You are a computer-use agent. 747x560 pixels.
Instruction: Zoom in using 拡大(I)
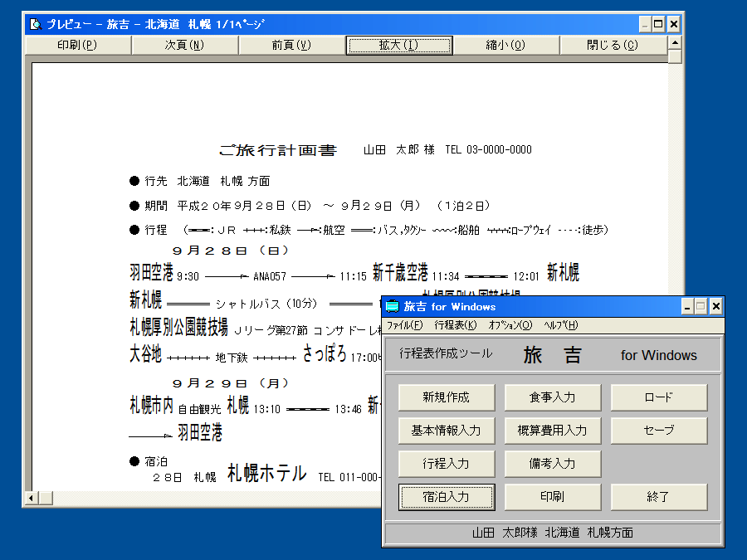(x=399, y=46)
